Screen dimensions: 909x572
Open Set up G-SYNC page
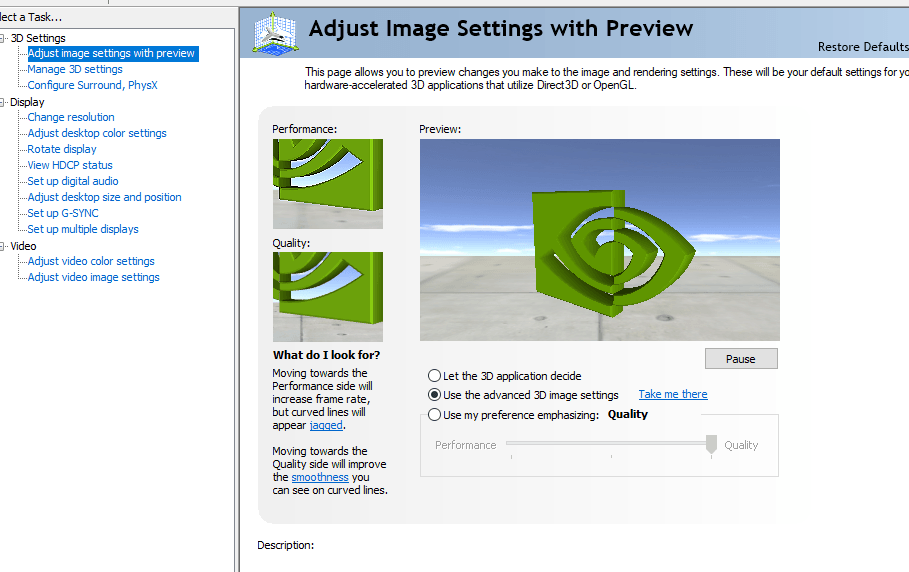(x=63, y=213)
